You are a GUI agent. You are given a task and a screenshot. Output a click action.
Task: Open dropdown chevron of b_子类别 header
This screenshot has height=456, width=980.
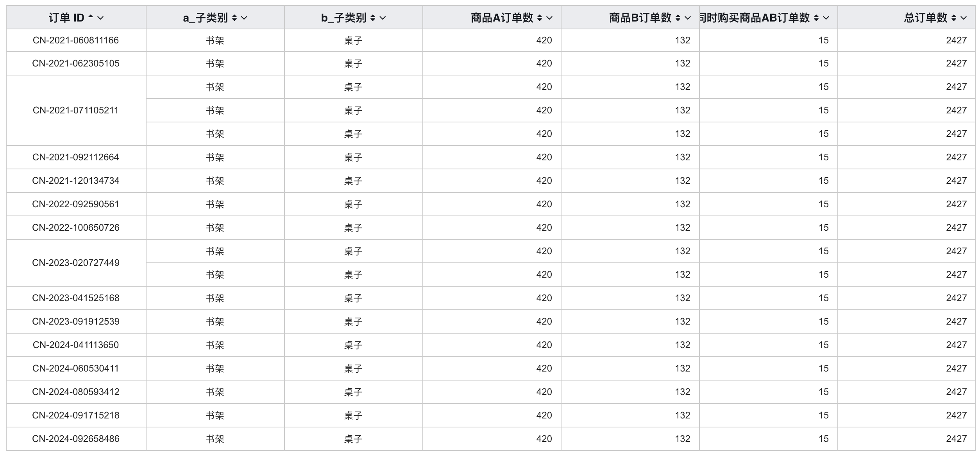coord(383,18)
